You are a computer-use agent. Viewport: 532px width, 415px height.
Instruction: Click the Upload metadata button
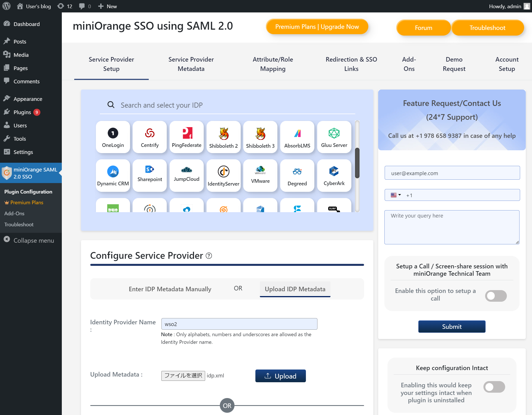point(281,376)
